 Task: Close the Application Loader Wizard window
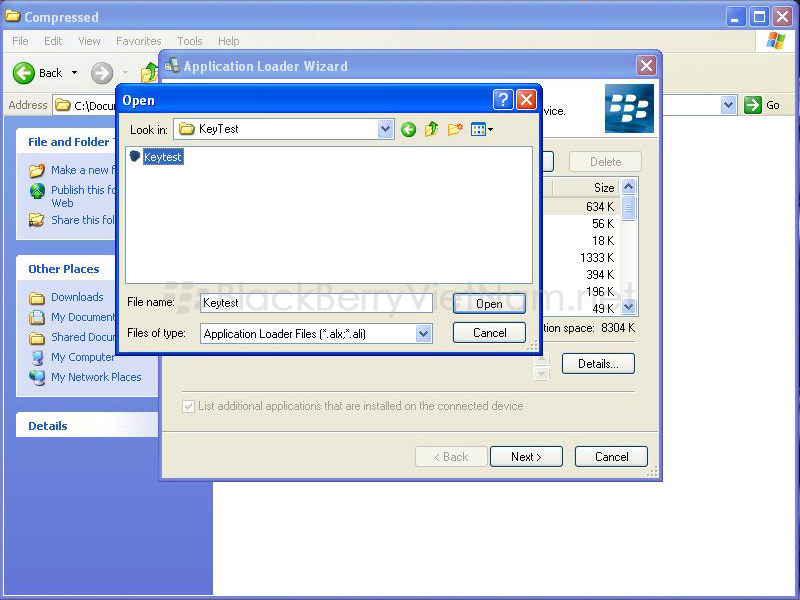pyautogui.click(x=646, y=65)
